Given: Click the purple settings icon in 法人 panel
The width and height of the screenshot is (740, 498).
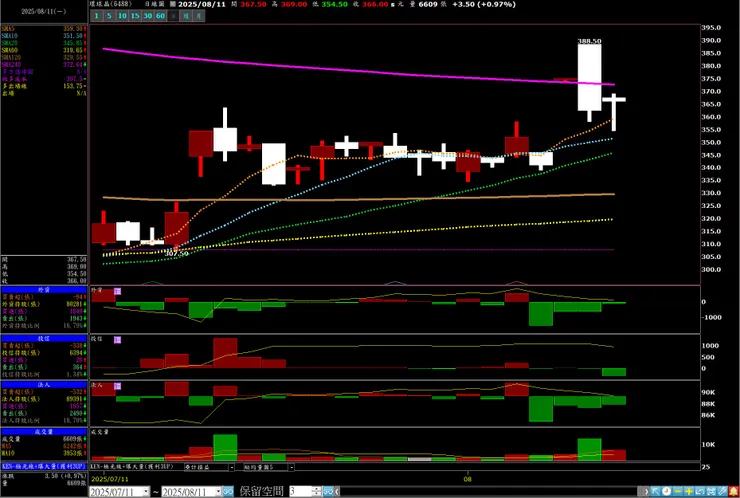Looking at the screenshot, I should click(118, 386).
